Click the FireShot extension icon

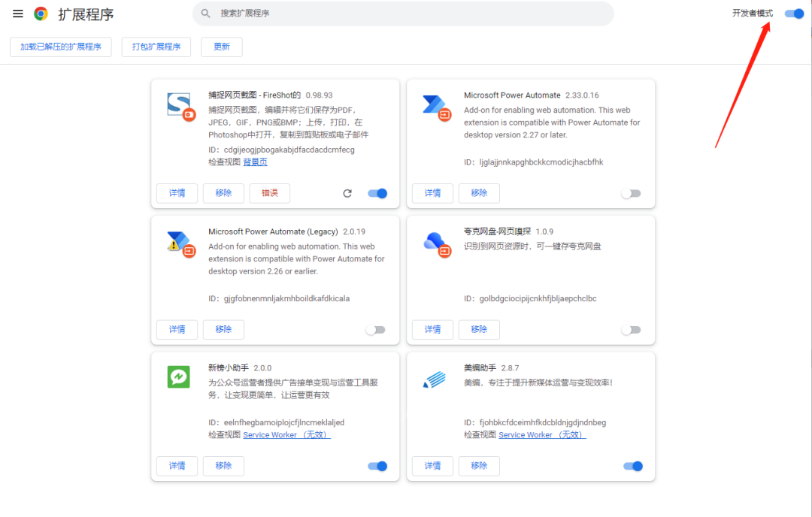180,106
